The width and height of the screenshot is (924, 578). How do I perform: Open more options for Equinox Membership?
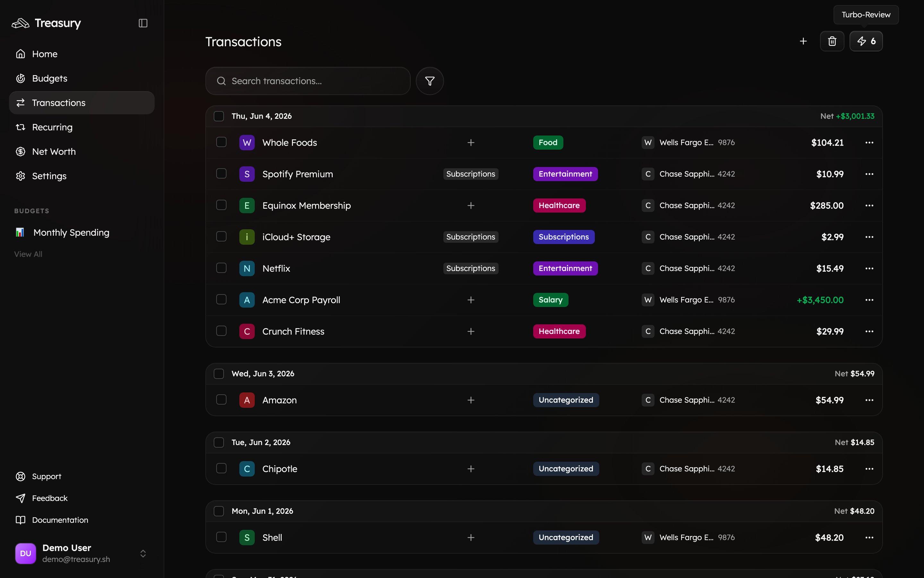click(x=869, y=206)
